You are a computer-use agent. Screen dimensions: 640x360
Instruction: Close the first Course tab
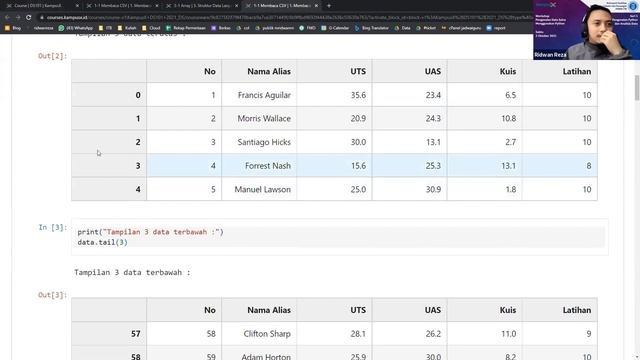pos(78,6)
